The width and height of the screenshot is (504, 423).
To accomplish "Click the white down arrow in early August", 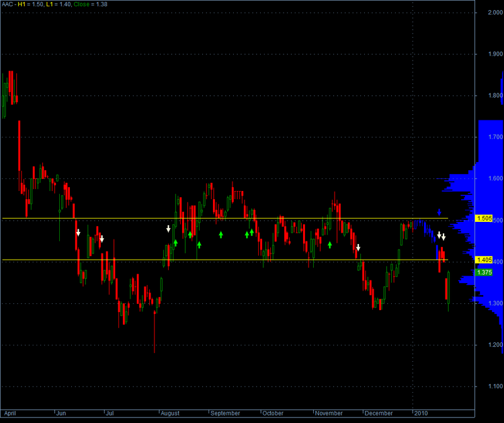I will coord(168,229).
